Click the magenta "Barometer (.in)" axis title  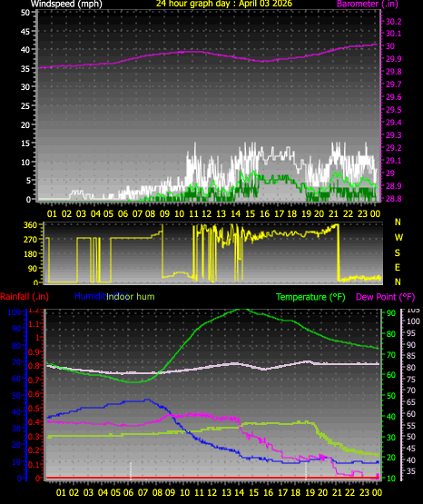click(x=367, y=4)
